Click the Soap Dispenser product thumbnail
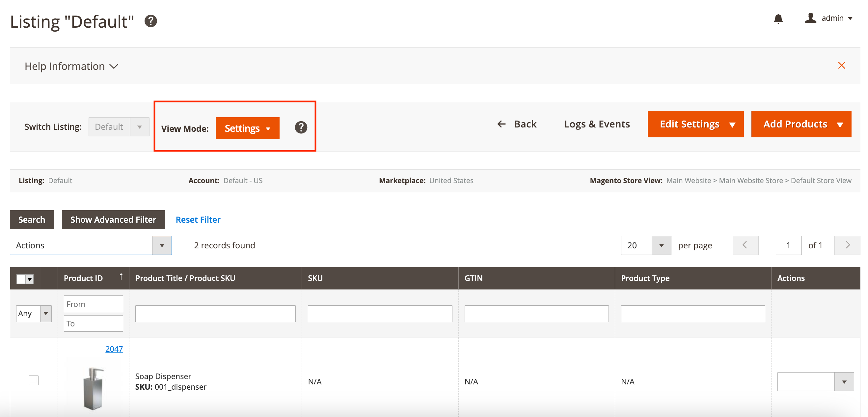 [x=93, y=388]
